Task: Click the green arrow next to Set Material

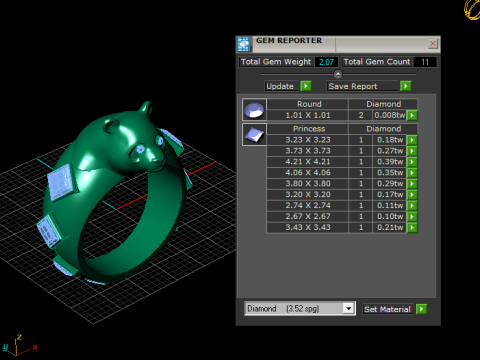Action: [422, 309]
